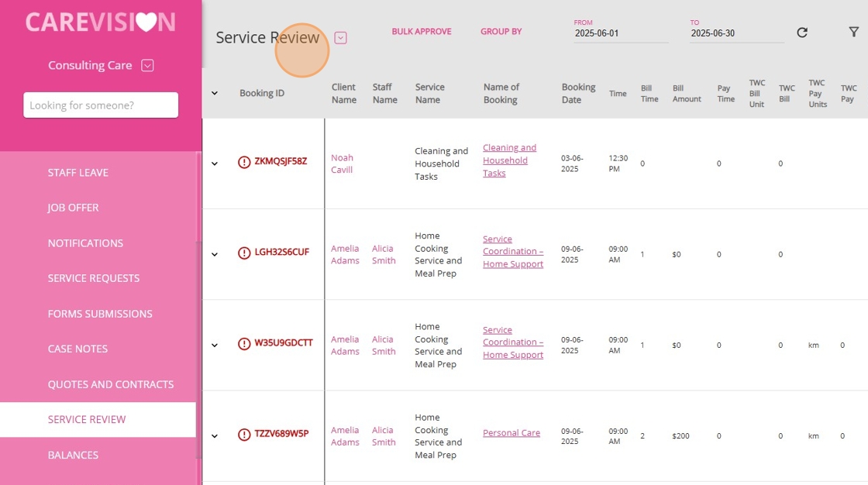
Task: Click the Name of Booking column header
Action: pos(501,94)
